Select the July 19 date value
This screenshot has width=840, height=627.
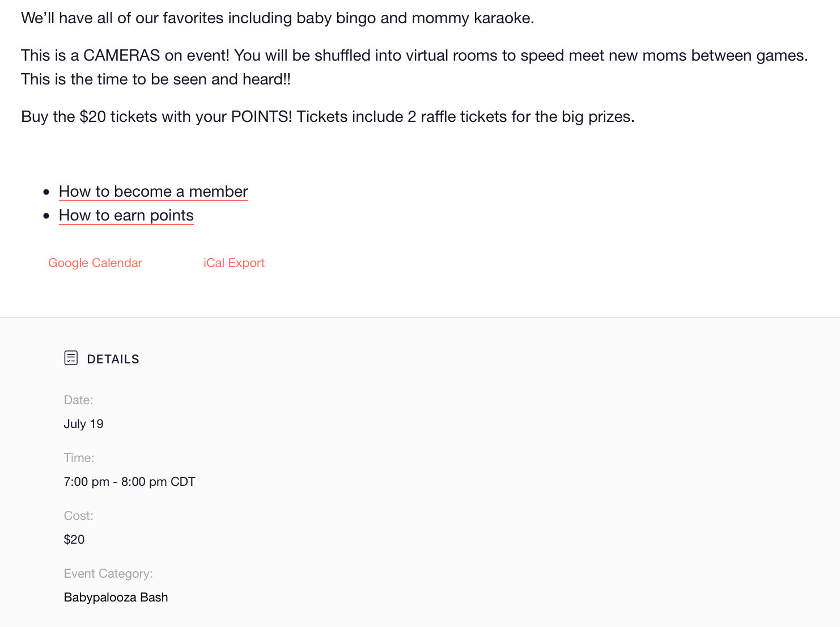(83, 424)
